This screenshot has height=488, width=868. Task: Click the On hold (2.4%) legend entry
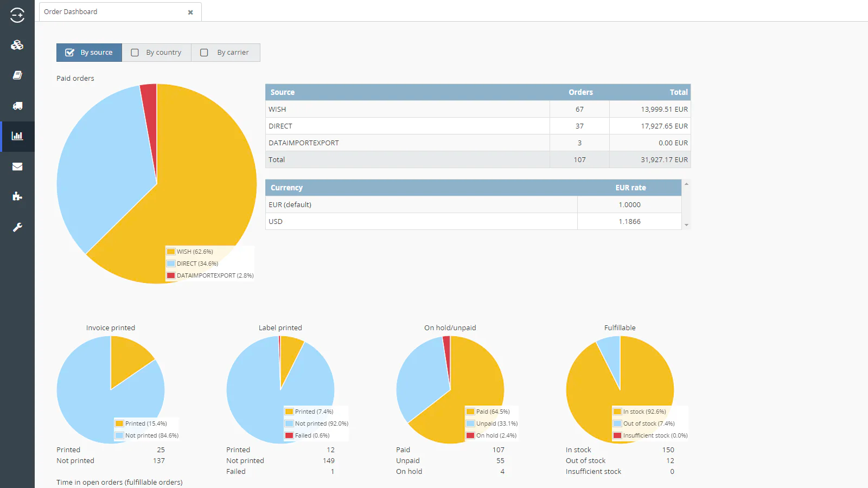pyautogui.click(x=492, y=435)
